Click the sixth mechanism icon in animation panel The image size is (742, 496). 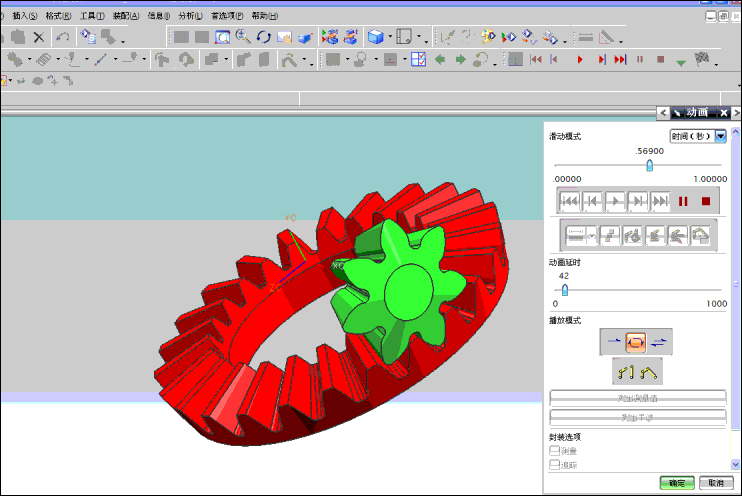(700, 235)
